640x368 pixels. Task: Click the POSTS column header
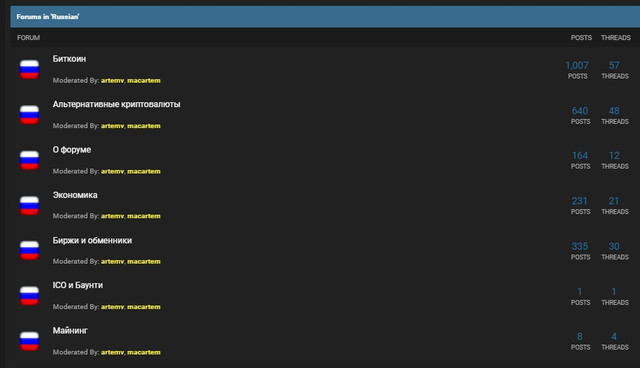pos(581,38)
